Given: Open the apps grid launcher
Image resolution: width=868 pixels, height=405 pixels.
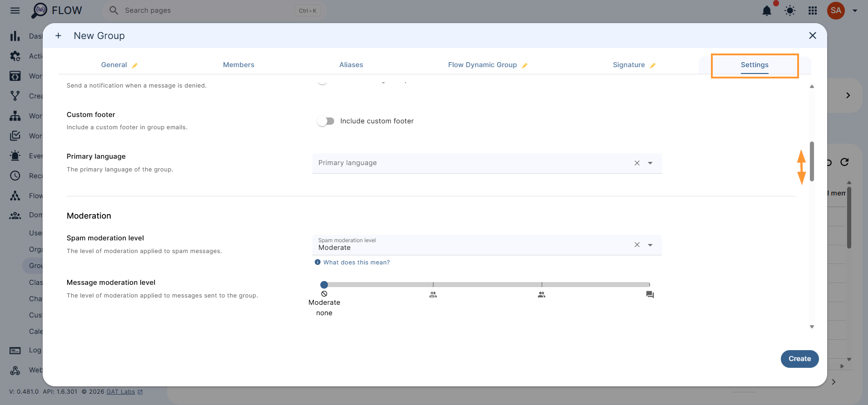Looking at the screenshot, I should pyautogui.click(x=813, y=10).
